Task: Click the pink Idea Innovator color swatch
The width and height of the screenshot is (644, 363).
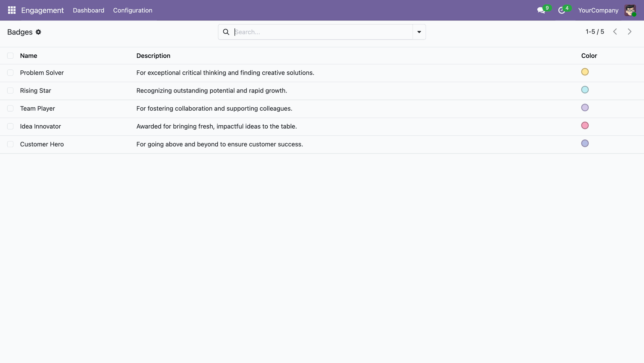Action: coord(585,125)
